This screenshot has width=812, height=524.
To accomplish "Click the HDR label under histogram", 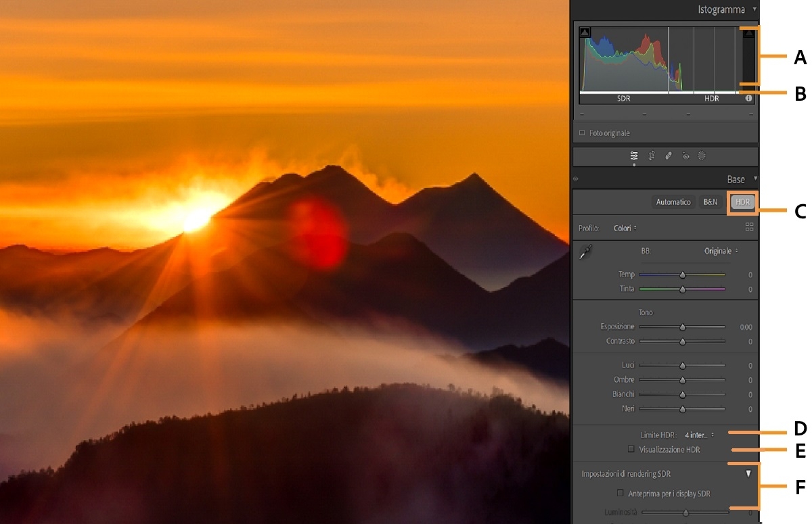I will pyautogui.click(x=711, y=99).
